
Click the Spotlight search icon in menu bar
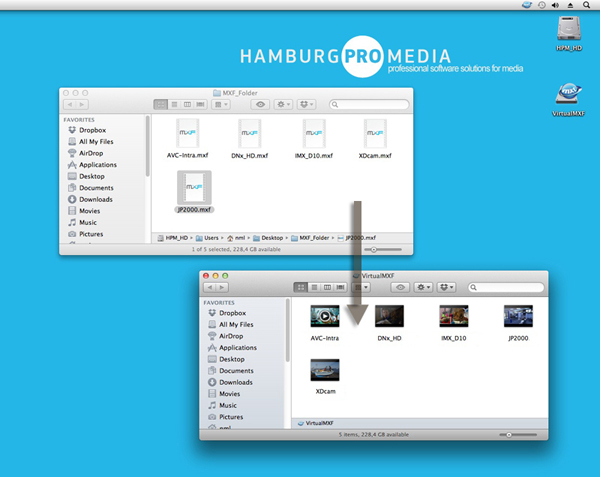point(586,5)
